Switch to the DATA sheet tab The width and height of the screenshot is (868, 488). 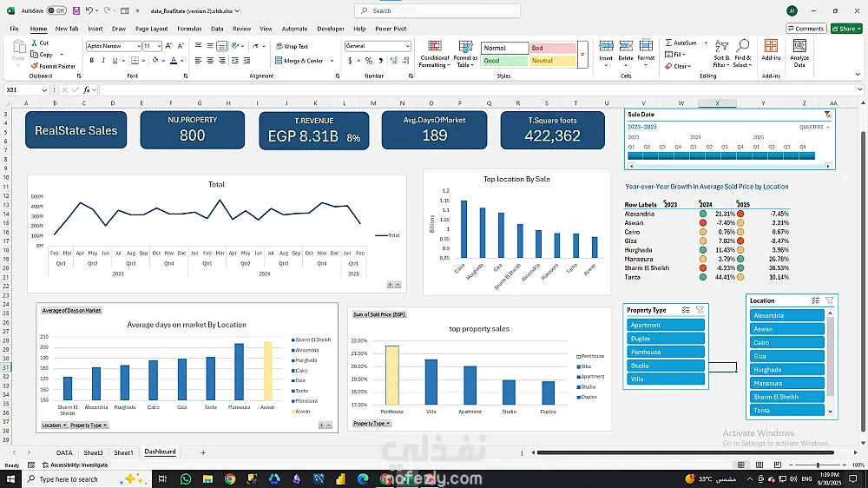[64, 452]
